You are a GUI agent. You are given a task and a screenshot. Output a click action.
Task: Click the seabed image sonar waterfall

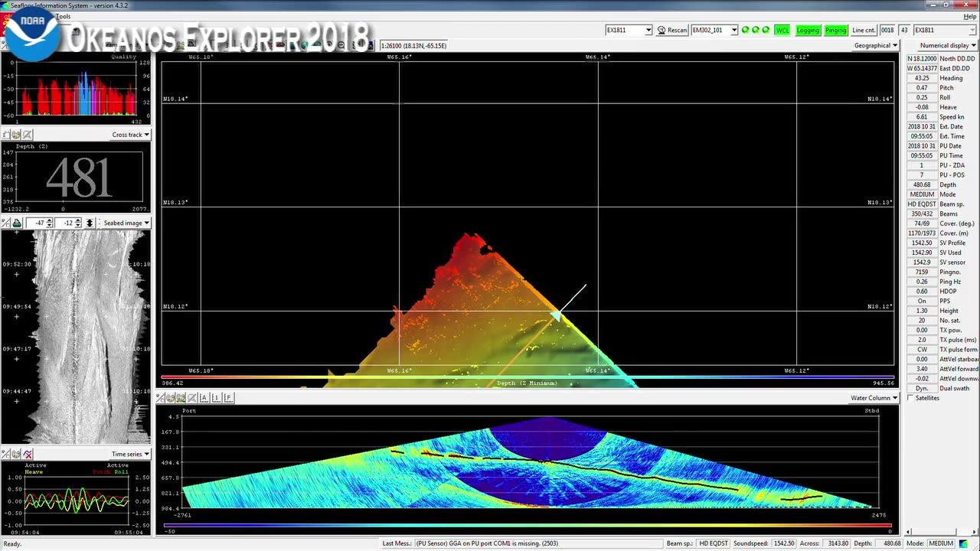pos(77,337)
